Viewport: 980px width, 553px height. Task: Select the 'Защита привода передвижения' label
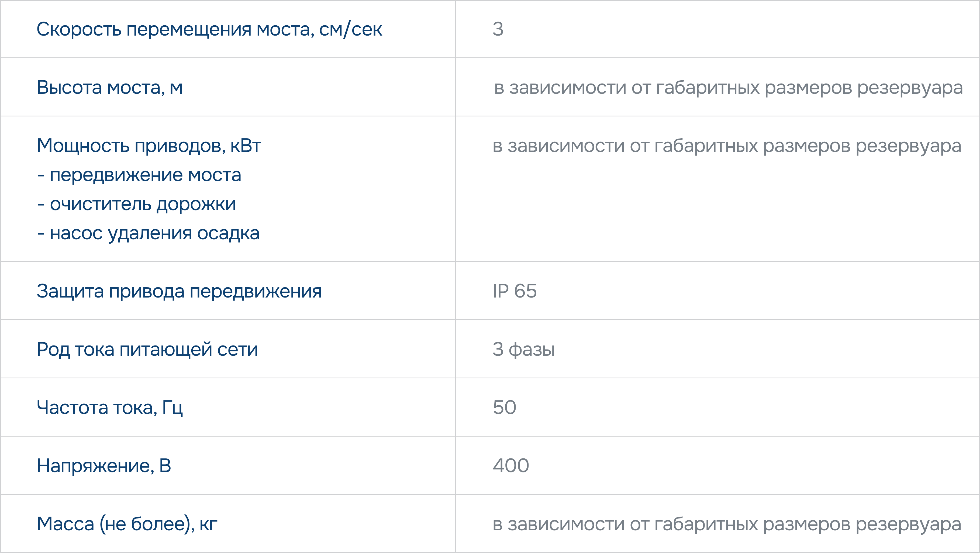point(179,291)
